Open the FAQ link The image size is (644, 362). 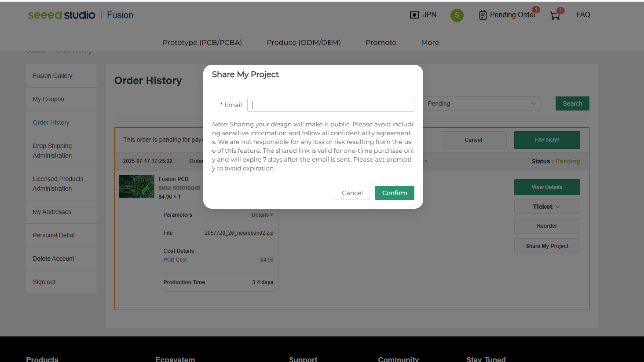coord(583,15)
